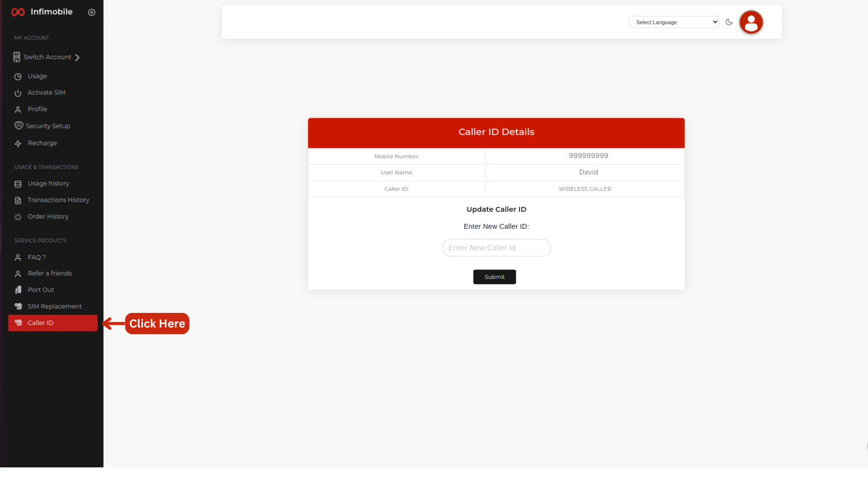Click the Enter New Caller Id field
The height and width of the screenshot is (478, 868).
coord(496,248)
